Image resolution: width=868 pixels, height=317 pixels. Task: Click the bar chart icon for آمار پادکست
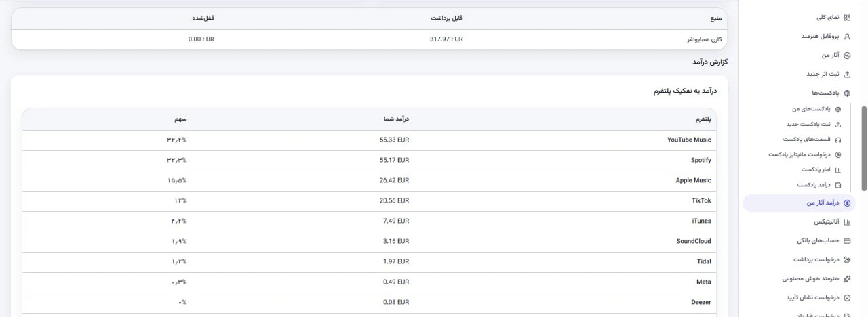[x=838, y=170]
